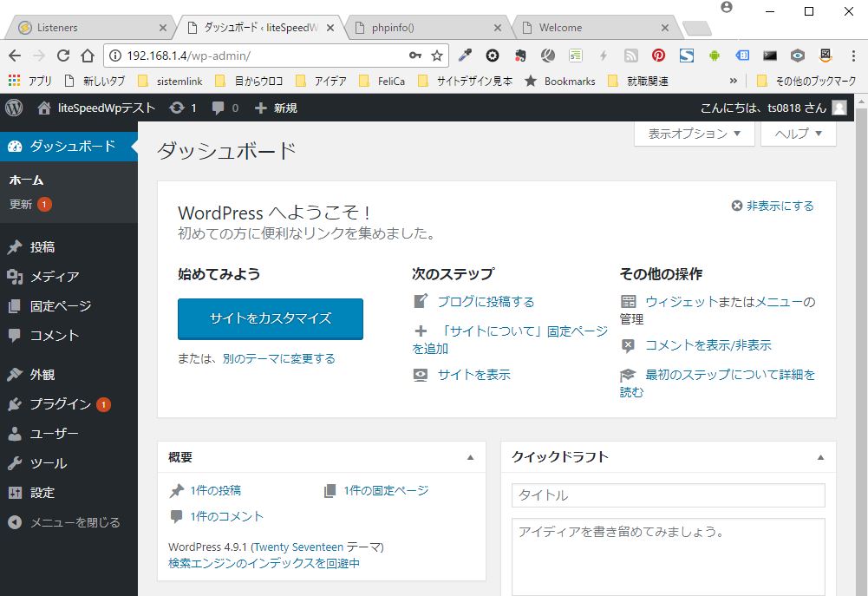868x596 pixels.
Task: Click サイトをカスタマイズ button
Action: pyautogui.click(x=271, y=318)
